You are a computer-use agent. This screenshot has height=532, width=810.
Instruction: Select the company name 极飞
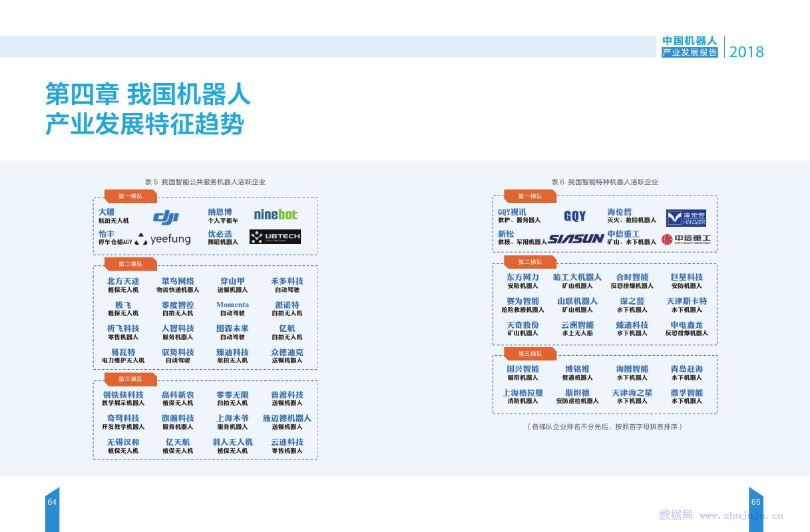coord(123,305)
